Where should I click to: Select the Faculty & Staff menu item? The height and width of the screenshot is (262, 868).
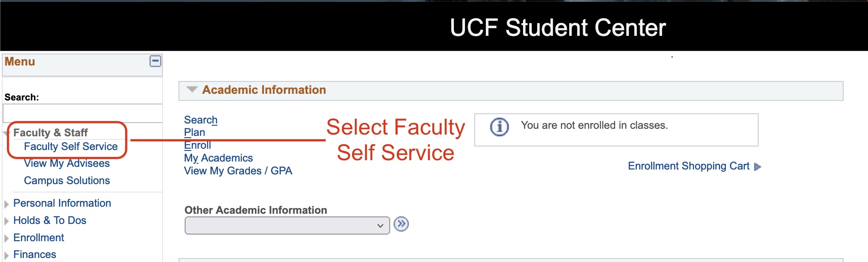click(x=50, y=132)
